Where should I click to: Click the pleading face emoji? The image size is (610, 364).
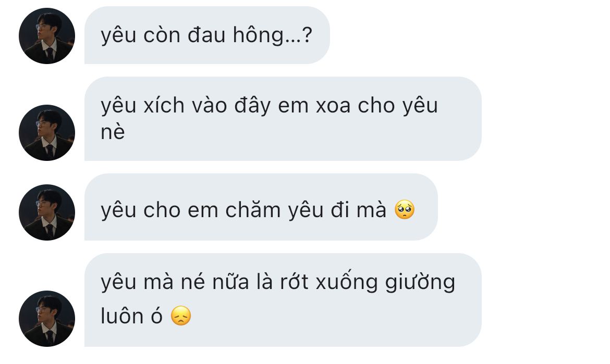405,210
